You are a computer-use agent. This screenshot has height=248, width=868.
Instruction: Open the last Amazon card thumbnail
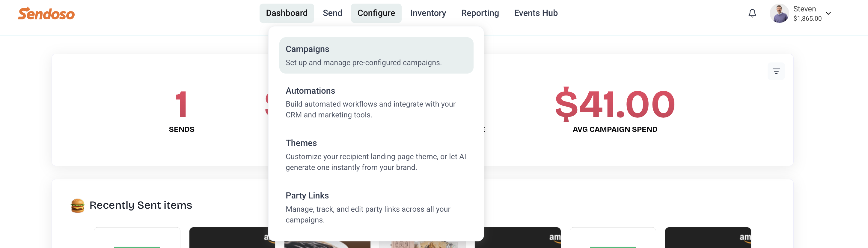point(708,237)
